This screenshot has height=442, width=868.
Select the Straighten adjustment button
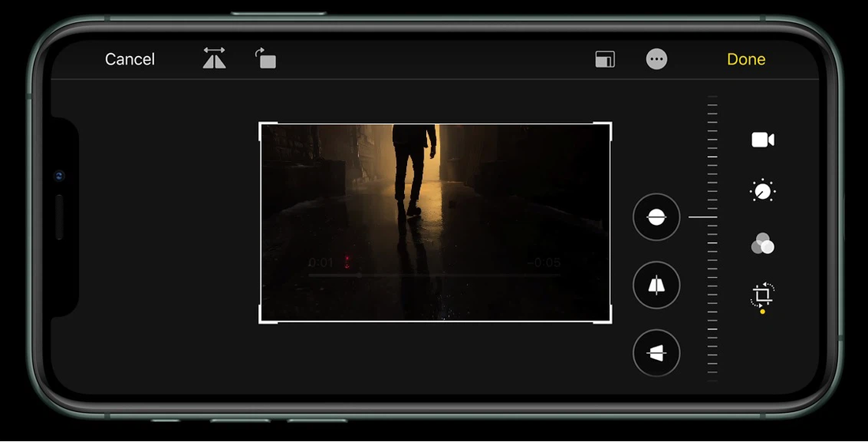[x=657, y=217]
